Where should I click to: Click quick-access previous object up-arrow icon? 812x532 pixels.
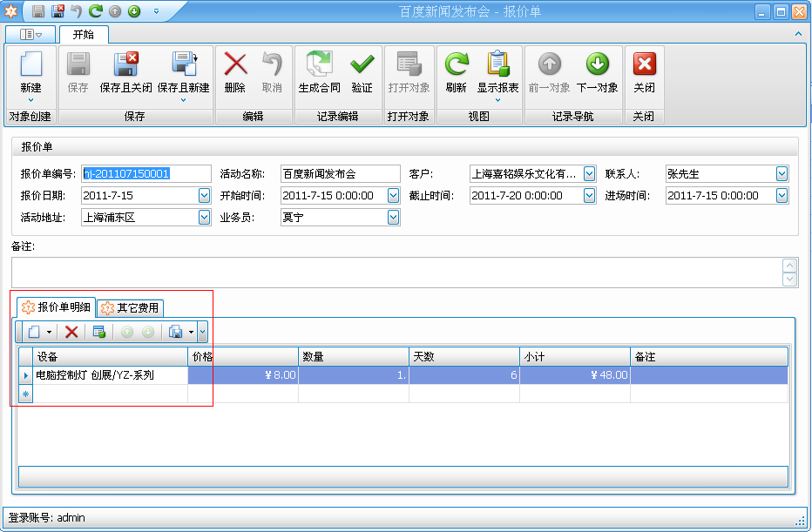(x=115, y=11)
